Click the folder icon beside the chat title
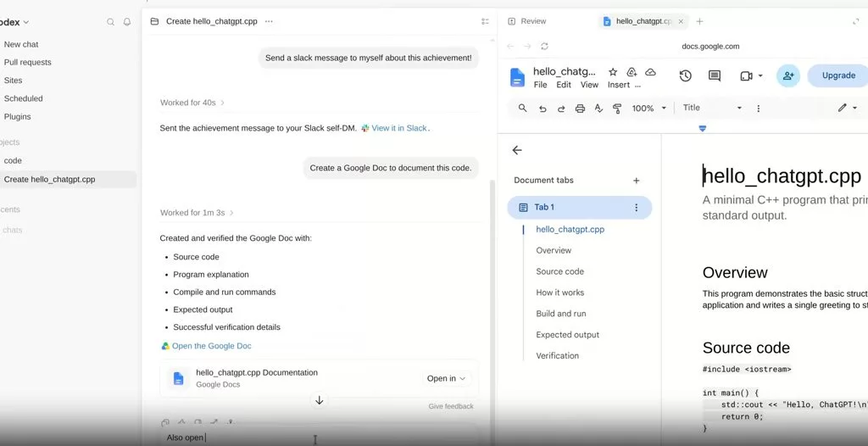The image size is (868, 446). [x=154, y=21]
